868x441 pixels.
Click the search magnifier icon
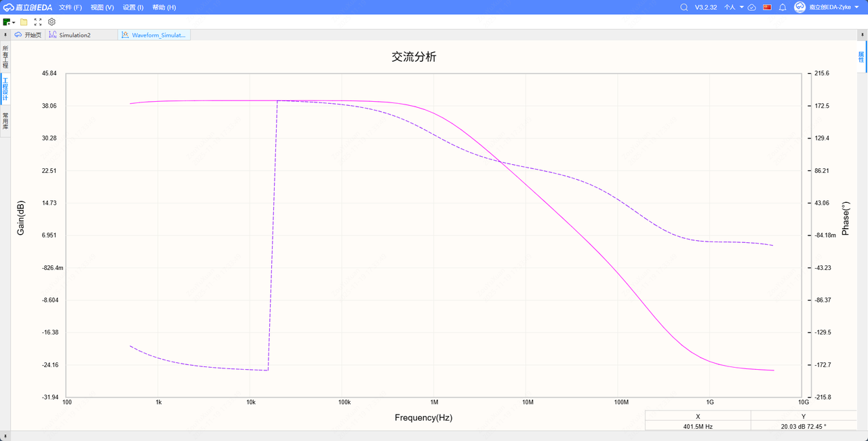(x=684, y=7)
